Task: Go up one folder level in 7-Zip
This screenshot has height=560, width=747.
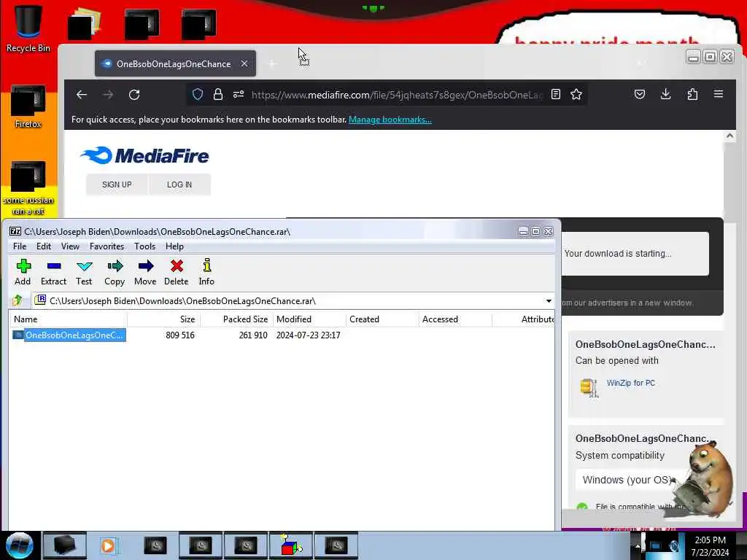Action: [x=18, y=300]
